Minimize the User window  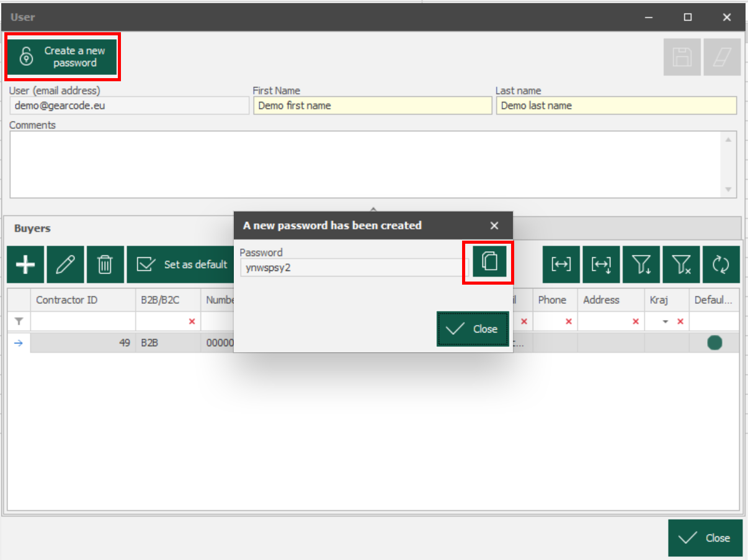pyautogui.click(x=649, y=17)
